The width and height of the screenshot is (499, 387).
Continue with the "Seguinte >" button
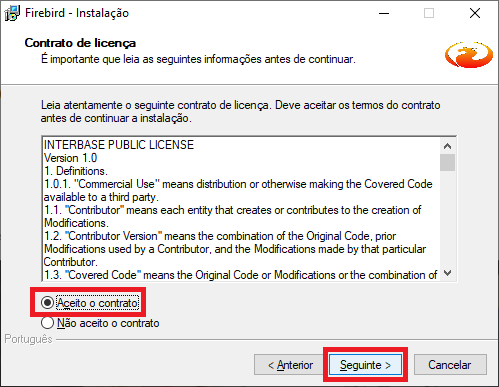click(365, 365)
